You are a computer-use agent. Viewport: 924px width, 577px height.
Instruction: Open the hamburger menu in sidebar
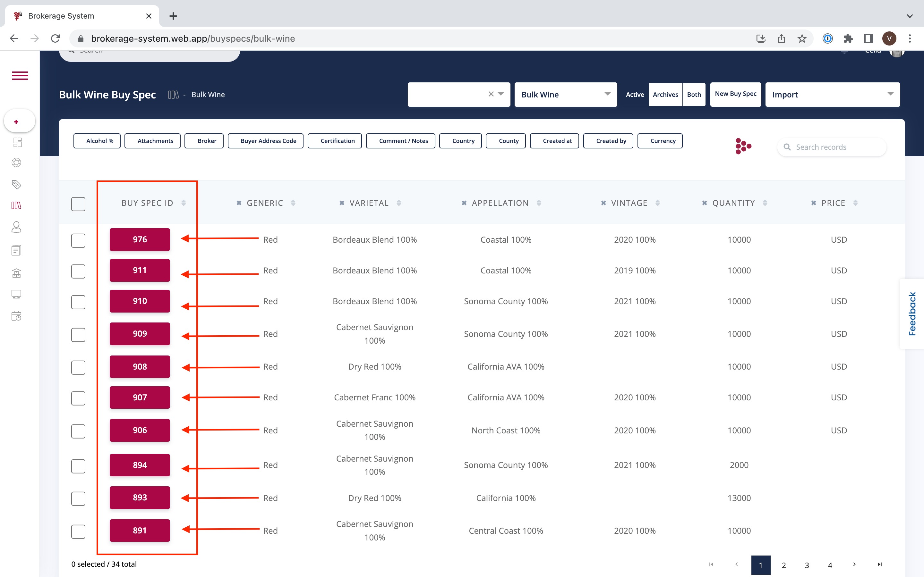pos(20,76)
